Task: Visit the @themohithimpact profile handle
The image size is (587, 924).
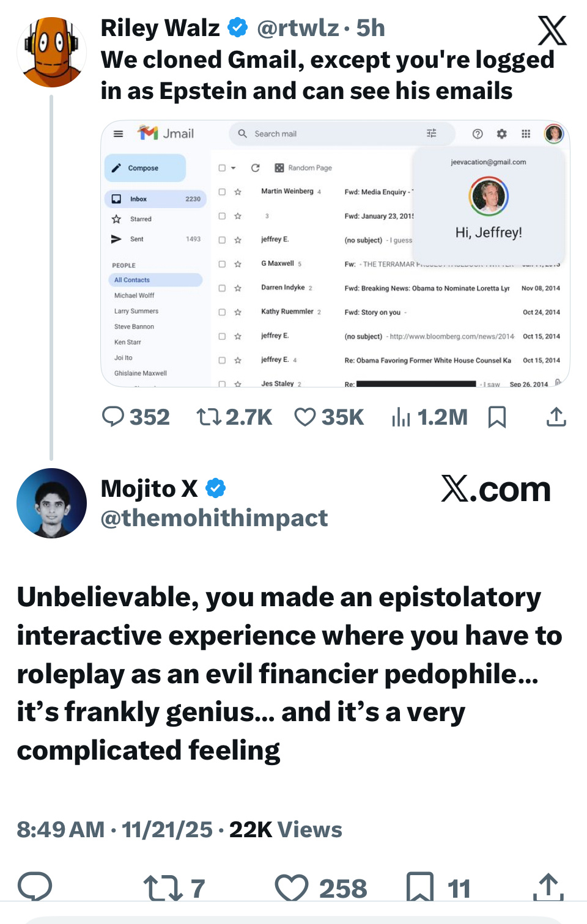Action: point(214,518)
